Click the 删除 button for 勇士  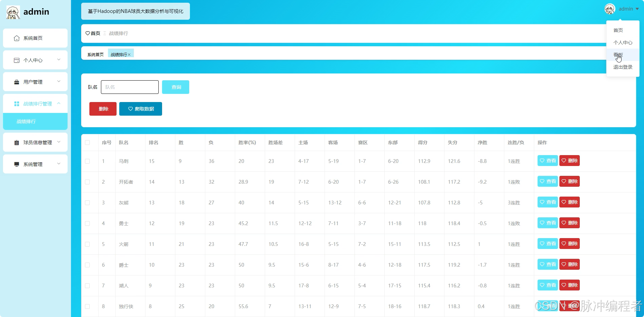570,223
